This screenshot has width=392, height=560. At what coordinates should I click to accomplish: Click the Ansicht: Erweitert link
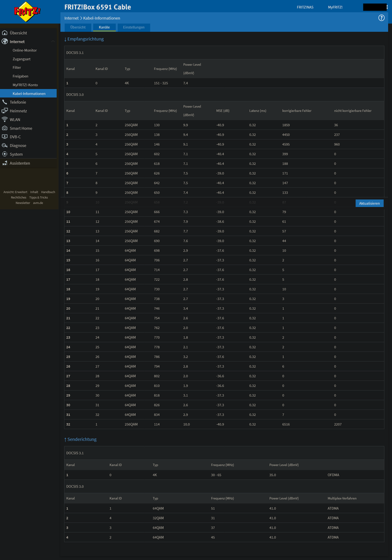pyautogui.click(x=15, y=192)
